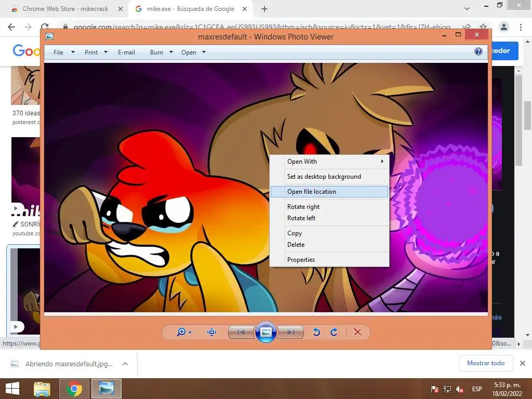Click ESP language indicator

[477, 389]
